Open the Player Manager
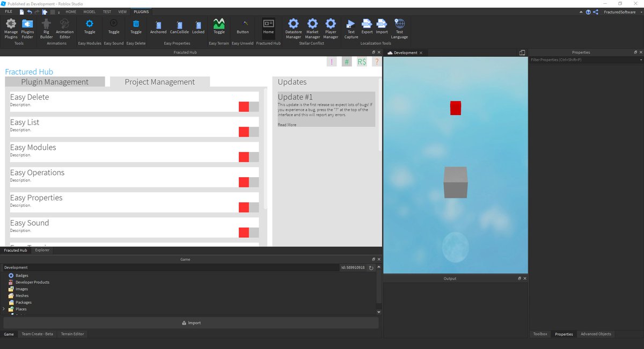644x349 pixels. 331,28
